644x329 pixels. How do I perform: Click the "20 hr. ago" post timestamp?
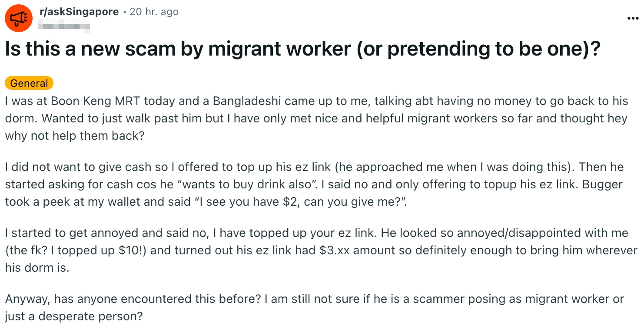154,12
